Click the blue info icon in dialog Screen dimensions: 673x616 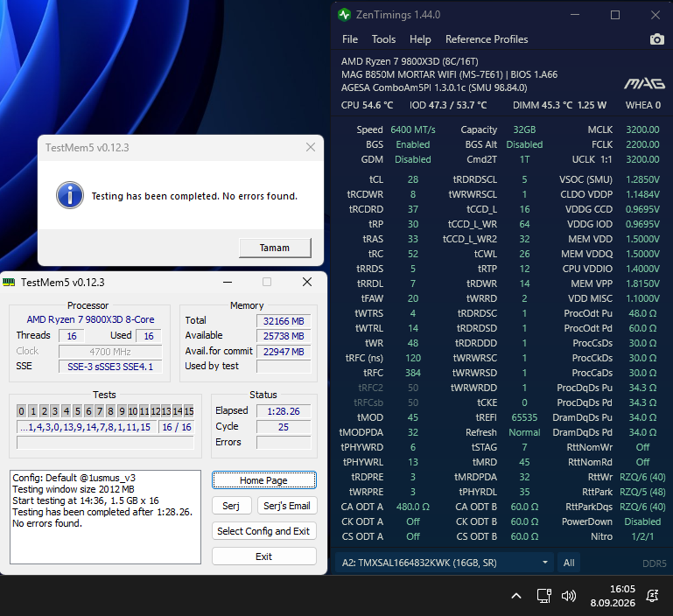(x=70, y=195)
